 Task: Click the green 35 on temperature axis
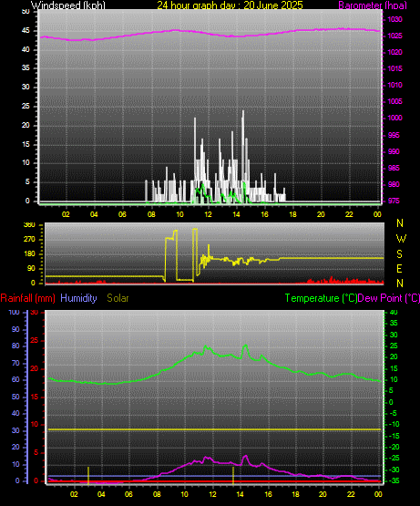(x=394, y=324)
